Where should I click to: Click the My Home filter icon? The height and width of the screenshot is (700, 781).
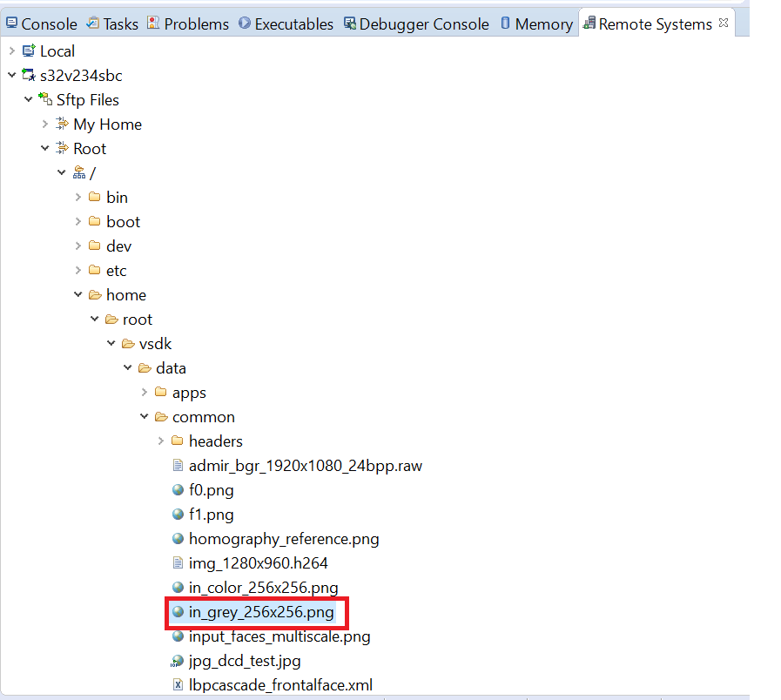(62, 124)
